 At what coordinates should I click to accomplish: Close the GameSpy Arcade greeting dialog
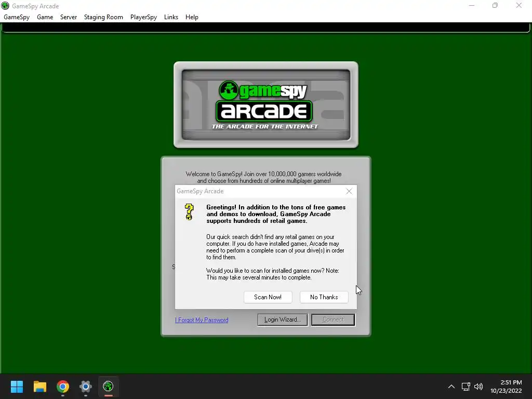pyautogui.click(x=349, y=191)
